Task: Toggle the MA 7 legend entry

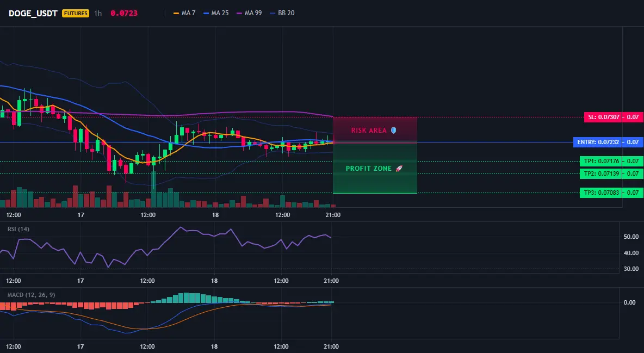Action: [x=184, y=13]
